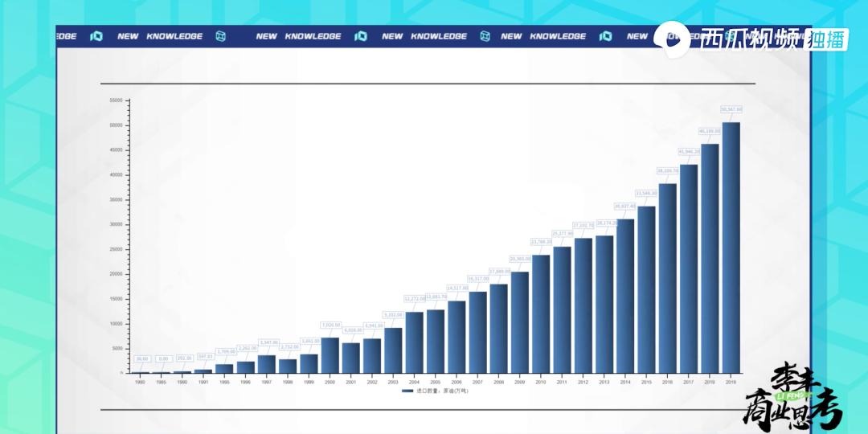Click the 1996 bar
Viewport: 868px width, 434px height.
(246, 367)
